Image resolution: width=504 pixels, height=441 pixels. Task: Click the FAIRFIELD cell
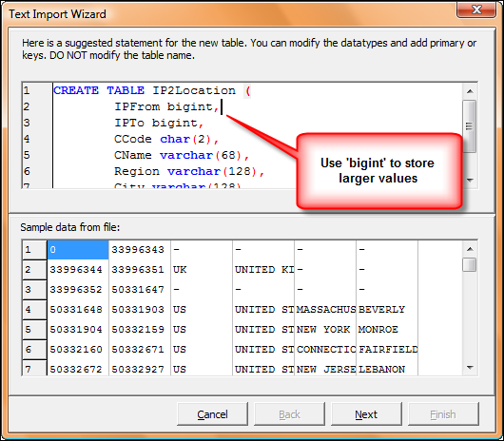pyautogui.click(x=387, y=349)
